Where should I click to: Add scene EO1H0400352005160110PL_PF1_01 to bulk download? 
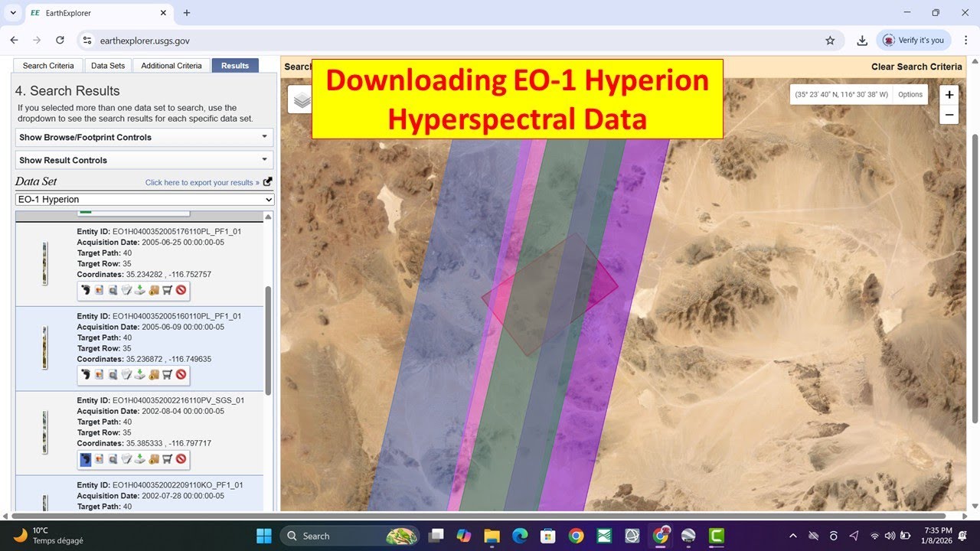point(153,374)
